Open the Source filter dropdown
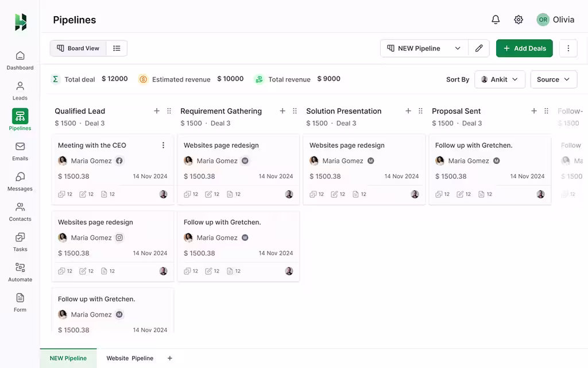The width and height of the screenshot is (588, 368). (554, 79)
